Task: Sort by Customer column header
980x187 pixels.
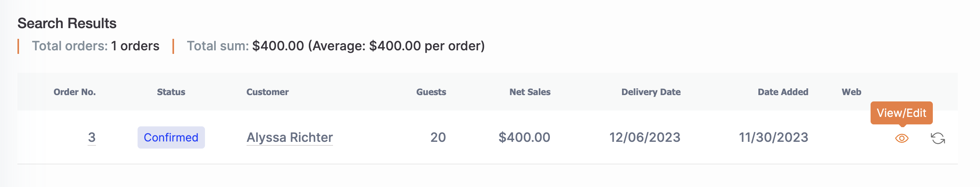Action: tap(268, 92)
